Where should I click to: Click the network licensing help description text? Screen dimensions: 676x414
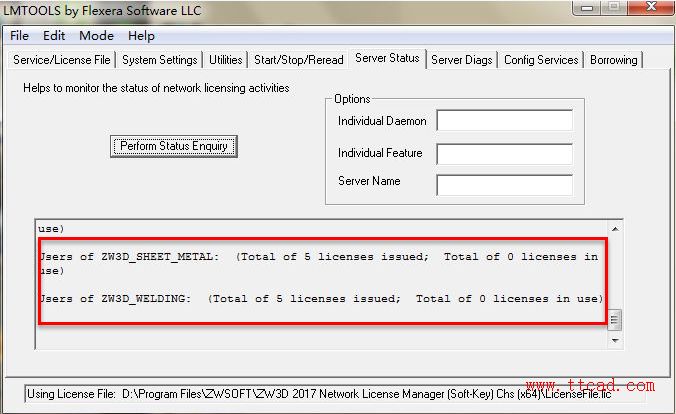[156, 88]
